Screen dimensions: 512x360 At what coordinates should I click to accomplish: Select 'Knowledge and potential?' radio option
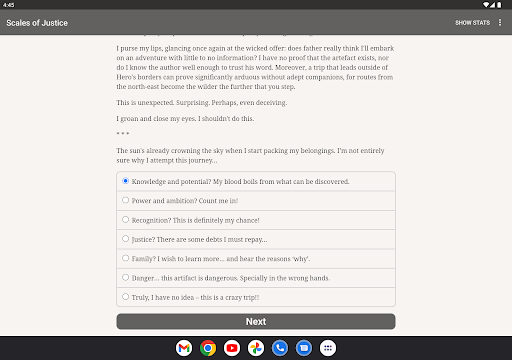256,181
